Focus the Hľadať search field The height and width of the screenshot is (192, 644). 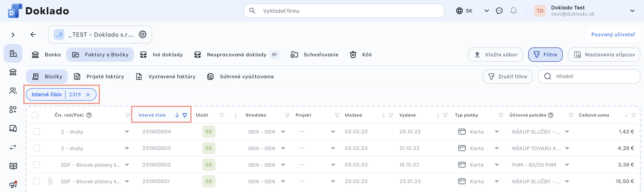point(589,77)
